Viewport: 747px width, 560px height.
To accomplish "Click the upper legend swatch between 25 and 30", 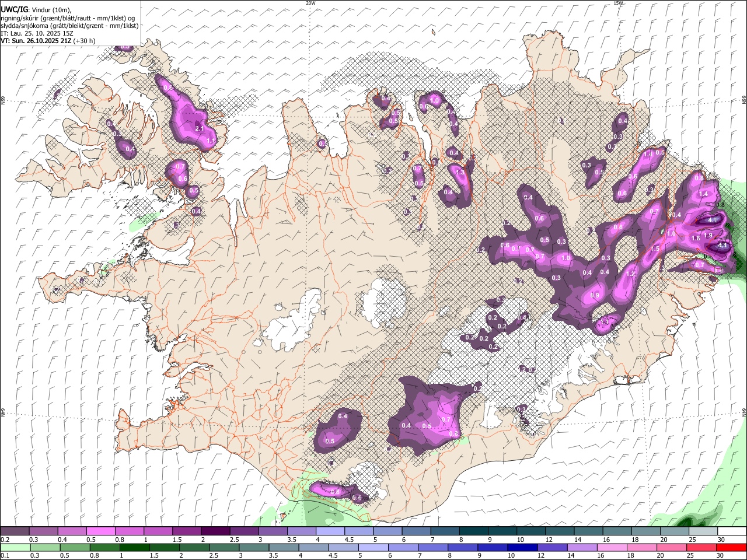I will coord(703,531).
